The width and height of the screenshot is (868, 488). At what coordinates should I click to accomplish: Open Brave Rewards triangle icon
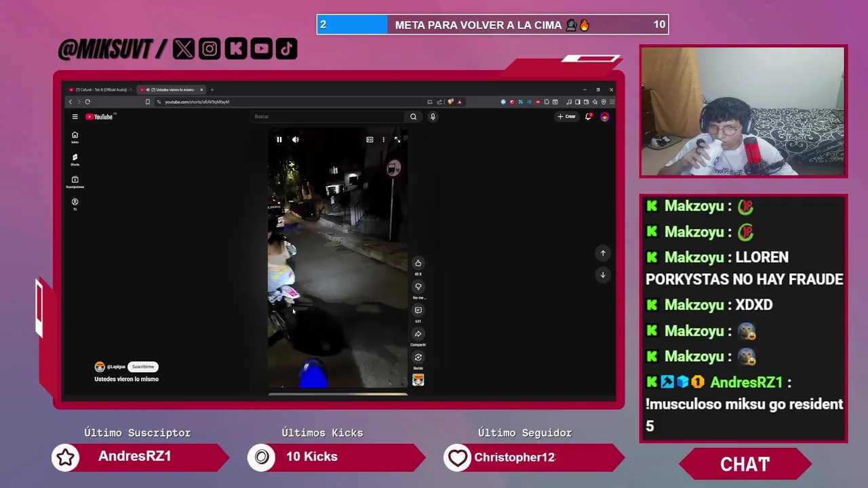(x=459, y=102)
